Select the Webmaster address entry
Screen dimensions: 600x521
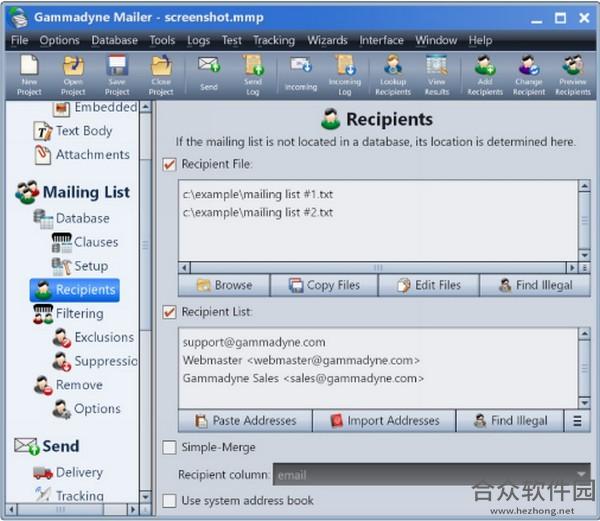[301, 360]
